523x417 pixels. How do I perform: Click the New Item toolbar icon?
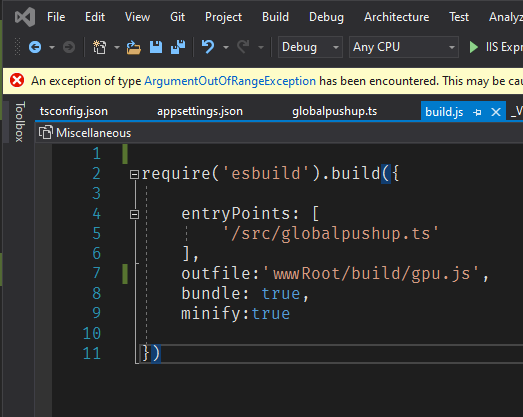(99, 47)
